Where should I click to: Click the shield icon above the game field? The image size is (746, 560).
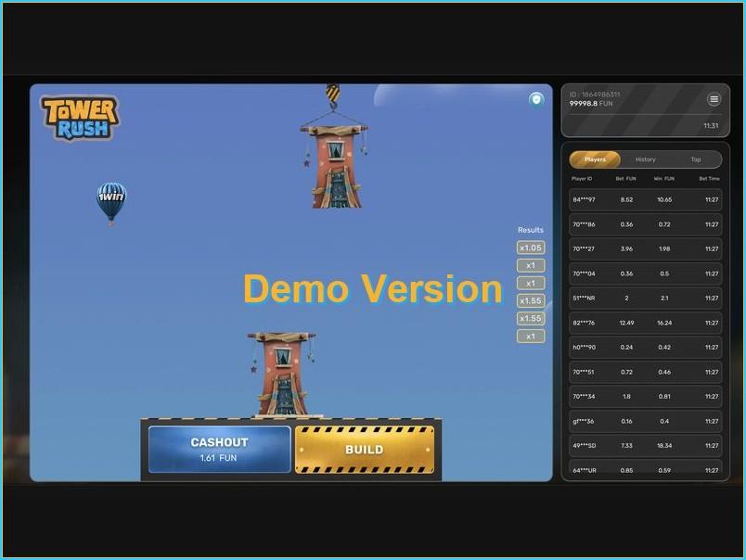tap(535, 98)
